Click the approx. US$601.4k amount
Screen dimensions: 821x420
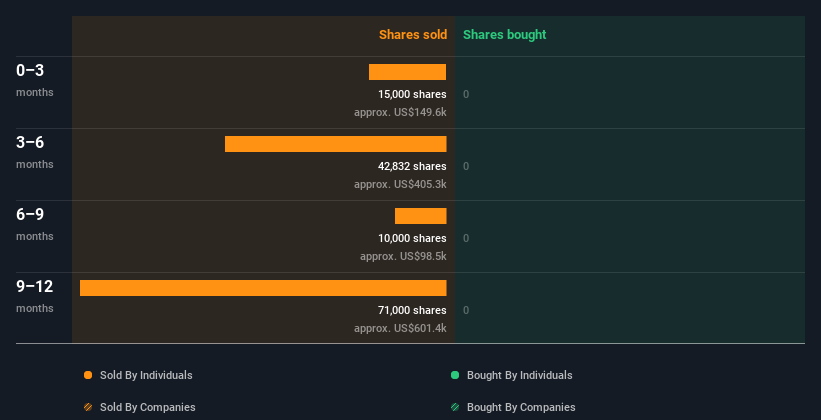401,328
